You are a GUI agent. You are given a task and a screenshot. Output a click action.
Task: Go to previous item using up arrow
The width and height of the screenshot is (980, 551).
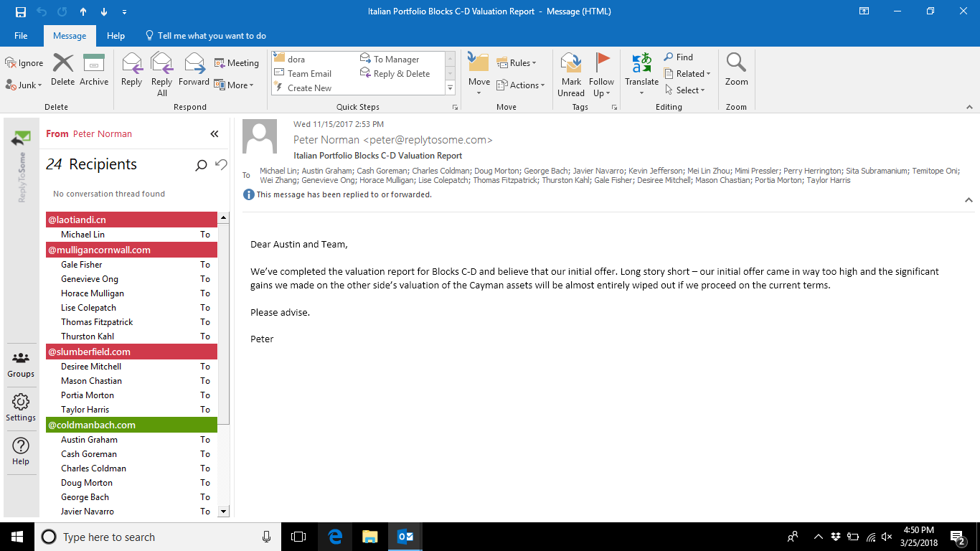click(x=83, y=11)
